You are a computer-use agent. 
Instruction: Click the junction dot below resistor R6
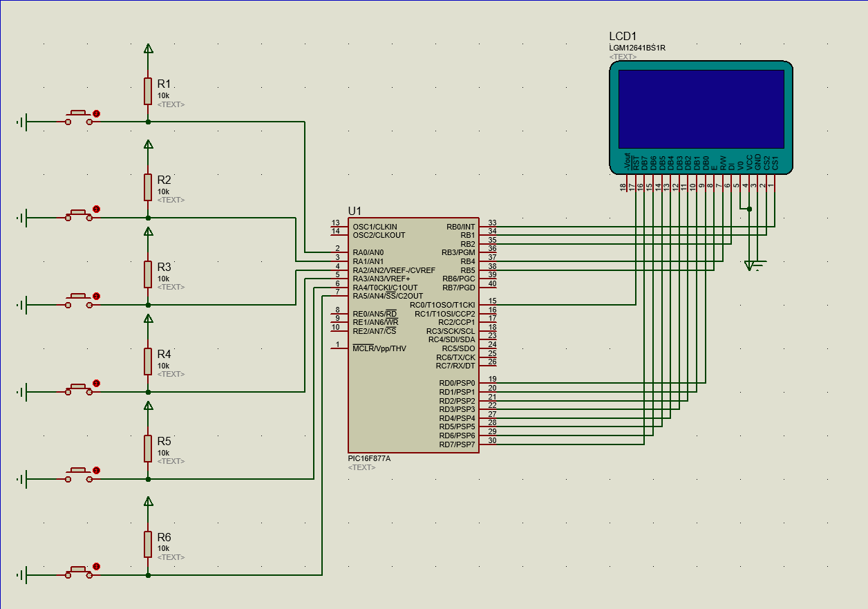point(148,574)
